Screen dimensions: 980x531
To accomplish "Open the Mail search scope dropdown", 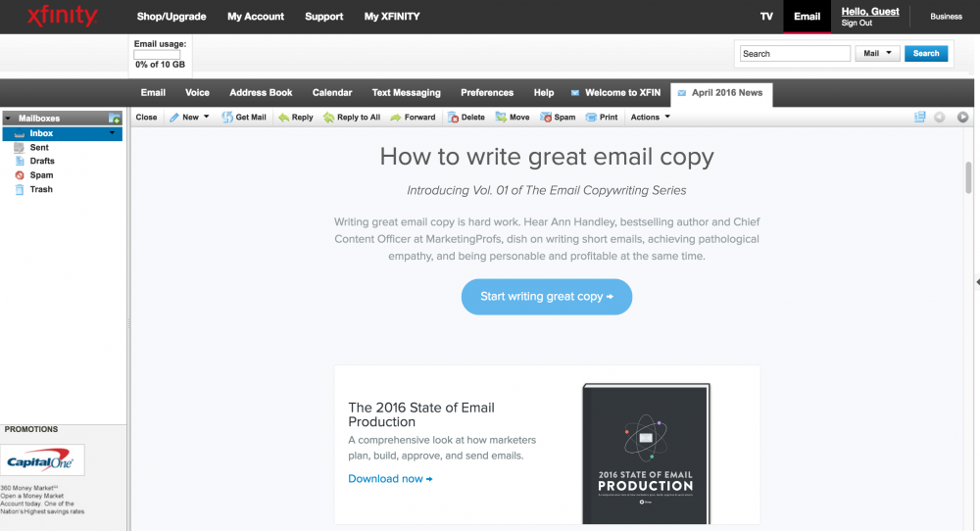I will [x=877, y=54].
